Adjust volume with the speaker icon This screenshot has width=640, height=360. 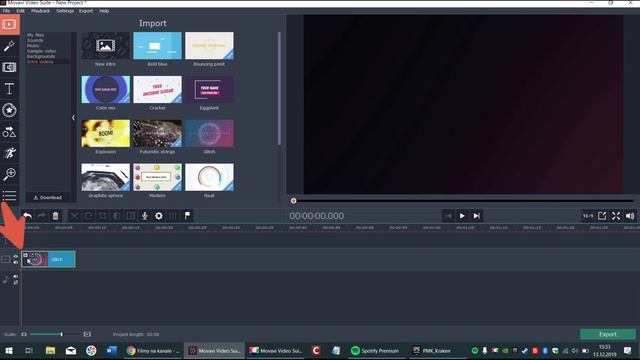pos(630,216)
